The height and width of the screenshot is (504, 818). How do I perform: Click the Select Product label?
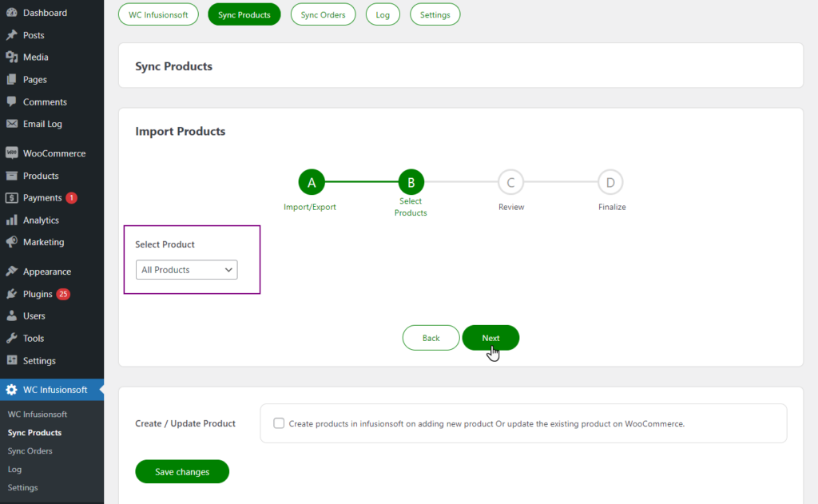pyautogui.click(x=165, y=244)
